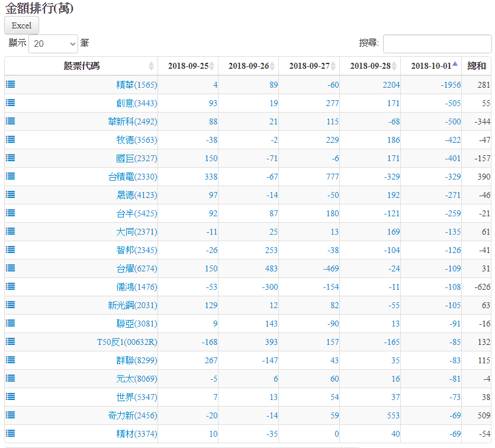Click the list icon beside T50反1(00632R)
Screen dimensions: 495x448
pyautogui.click(x=11, y=341)
